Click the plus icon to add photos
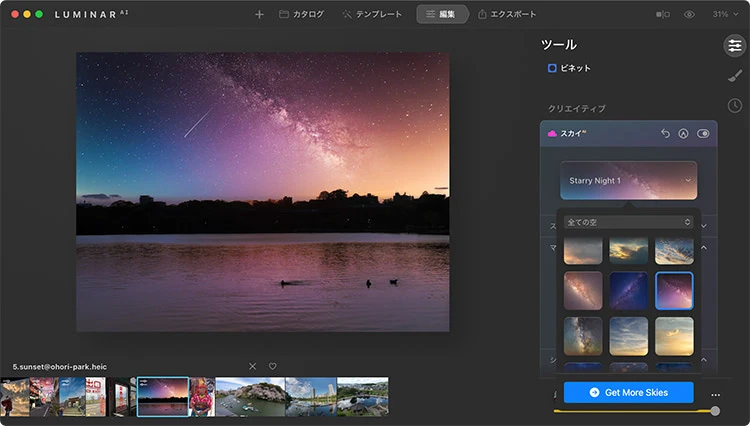Screen dimensions: 750x426 (x=260, y=15)
